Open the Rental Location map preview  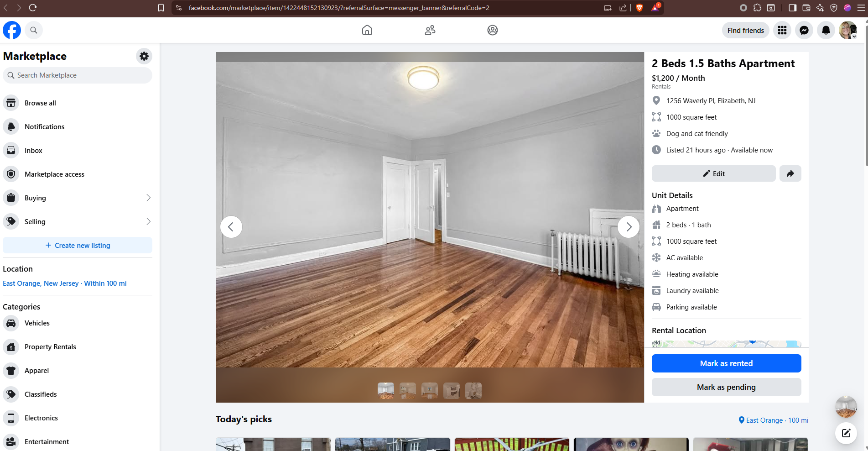tap(727, 344)
